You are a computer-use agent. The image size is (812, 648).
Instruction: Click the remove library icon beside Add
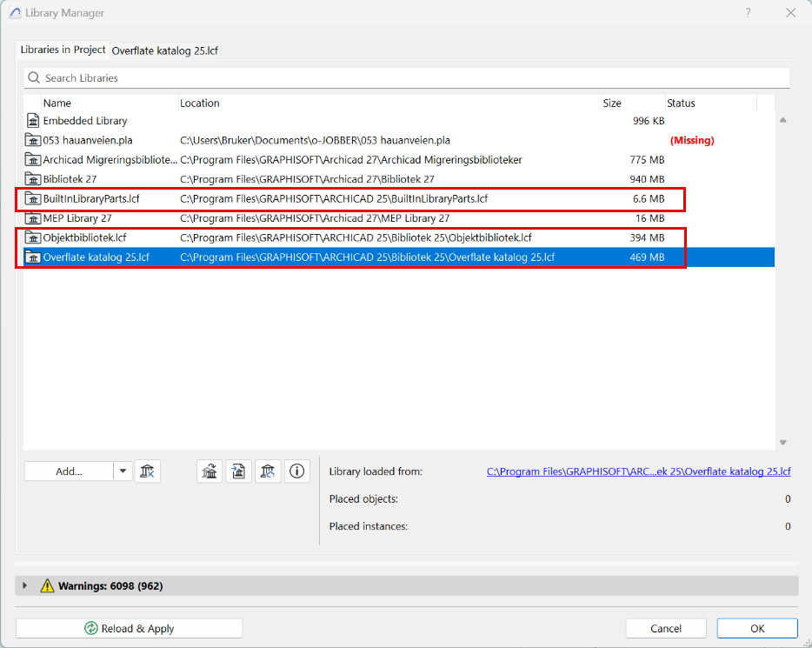(148, 471)
